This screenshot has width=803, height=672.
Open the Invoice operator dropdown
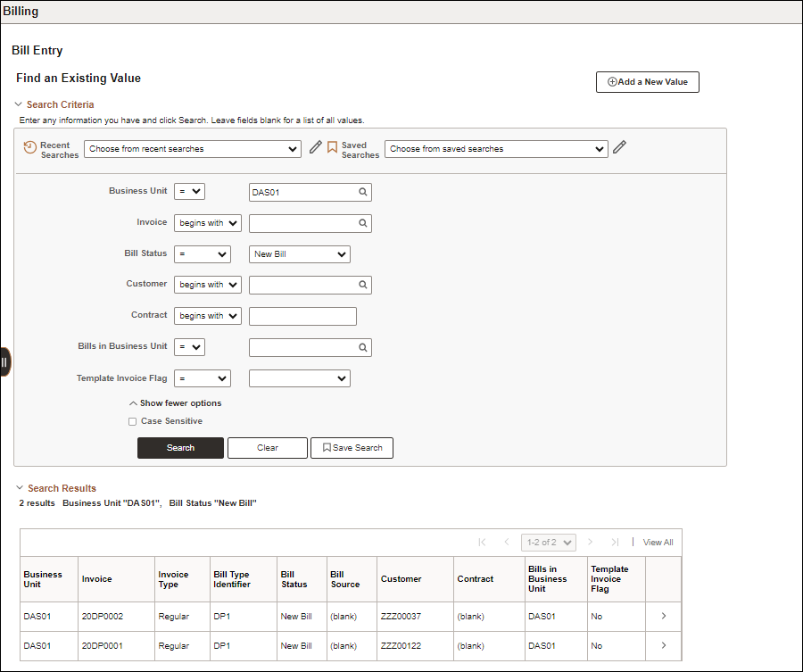point(207,223)
